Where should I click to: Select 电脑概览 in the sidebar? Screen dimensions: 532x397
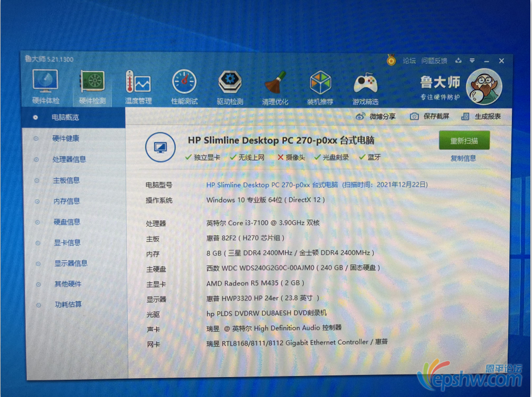point(65,117)
